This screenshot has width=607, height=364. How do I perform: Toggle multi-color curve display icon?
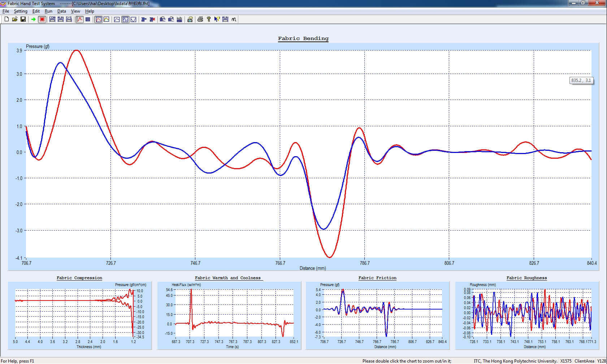[107, 19]
